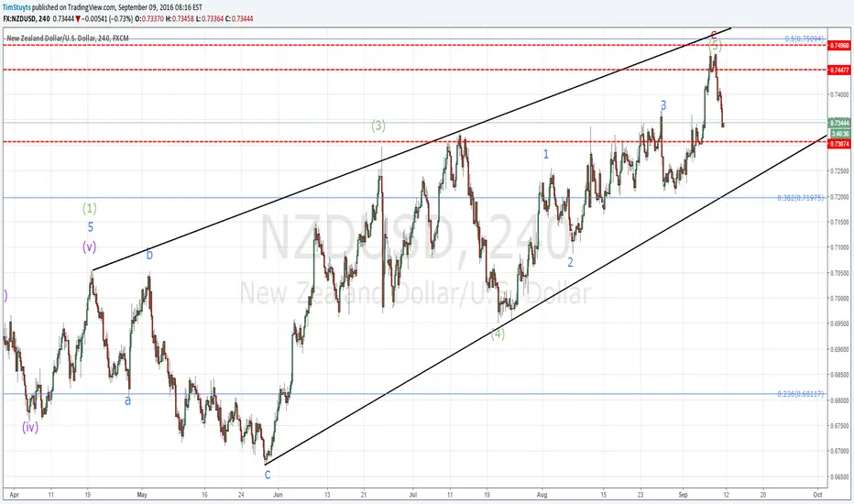Click the May date axis label
Screen dimensions: 854x504
pyautogui.click(x=142, y=495)
